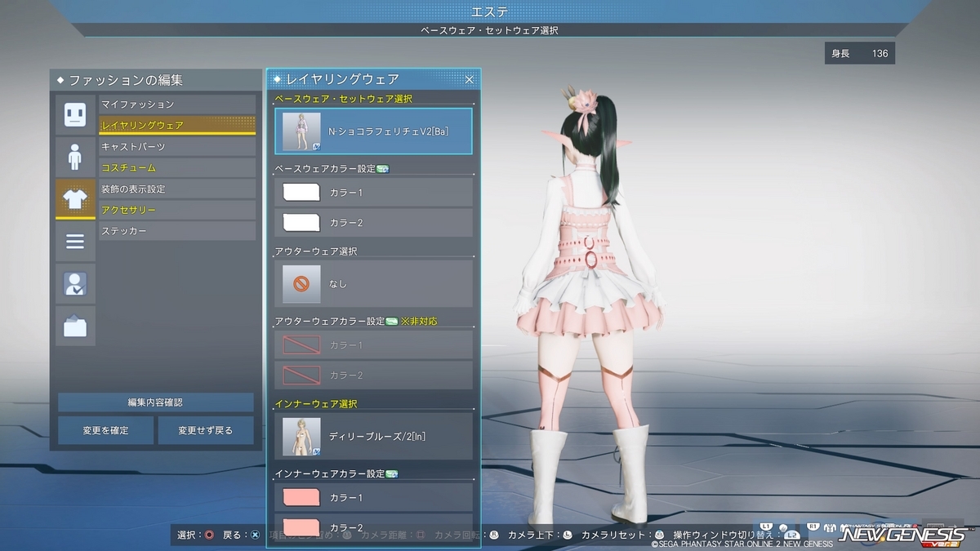This screenshot has height=551, width=980.
Task: Select ディリーブルーズ/2[In] innerwear entry
Action: [373, 436]
